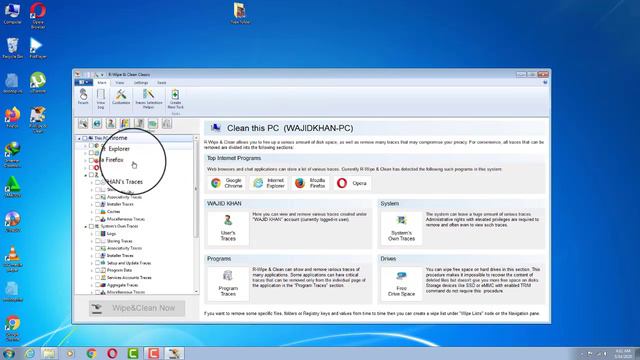
Task: Open Recycle Bin on the desktop
Action: pos(13,48)
